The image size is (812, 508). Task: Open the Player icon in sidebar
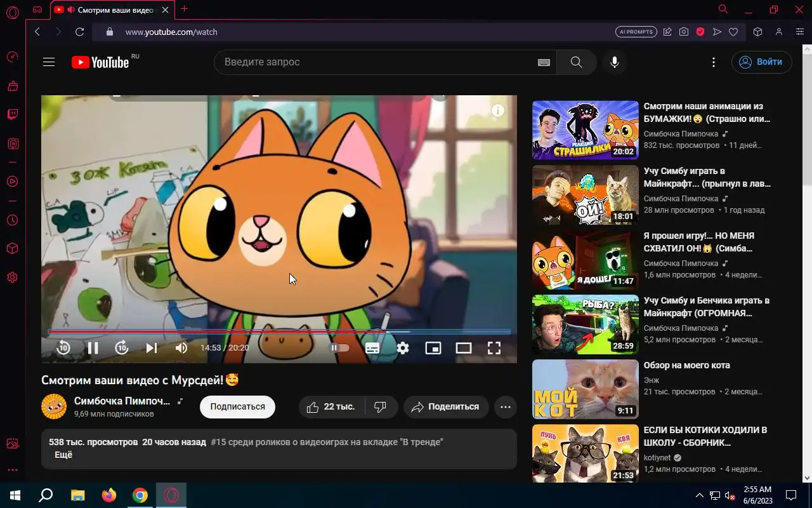coord(12,182)
